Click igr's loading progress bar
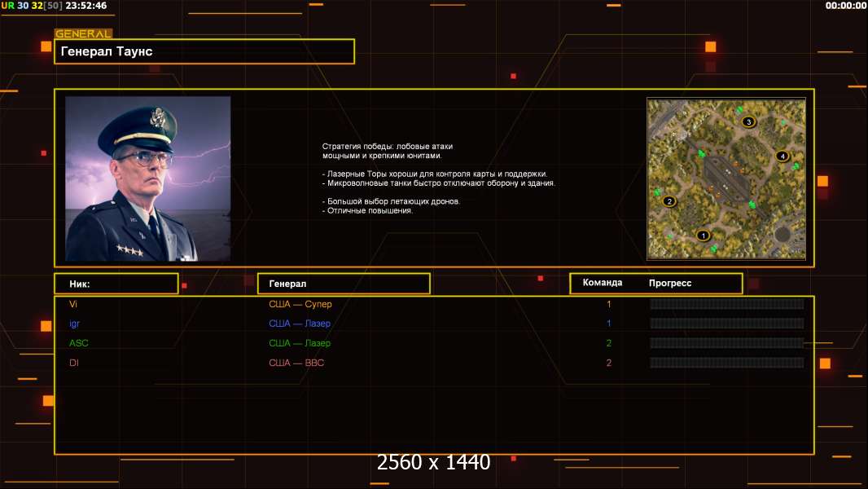 (727, 324)
